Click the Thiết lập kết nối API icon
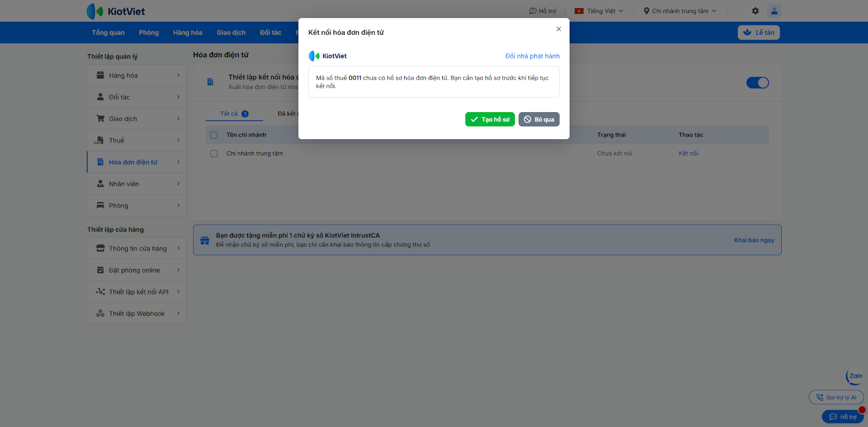 tap(100, 292)
